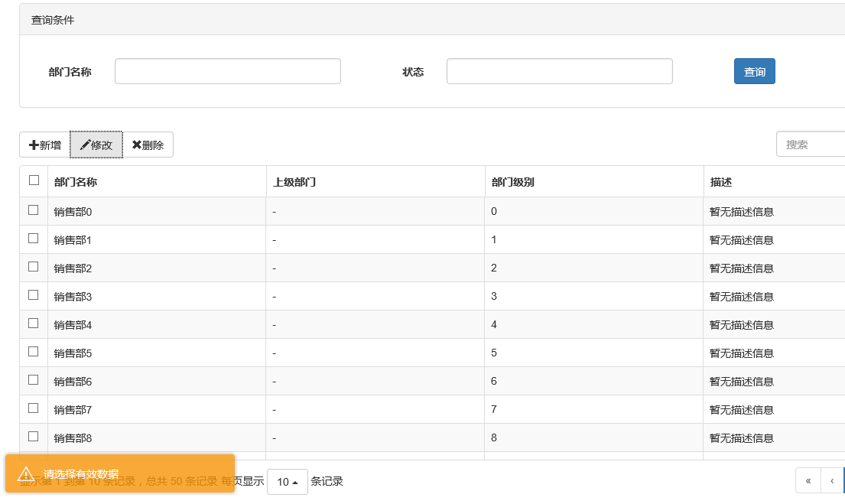Open the 状态 selection field
Image resolution: width=845 pixels, height=504 pixels.
pos(559,71)
